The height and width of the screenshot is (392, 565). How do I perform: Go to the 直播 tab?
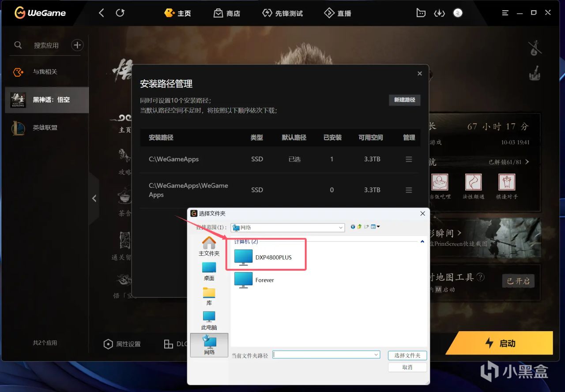coord(338,13)
